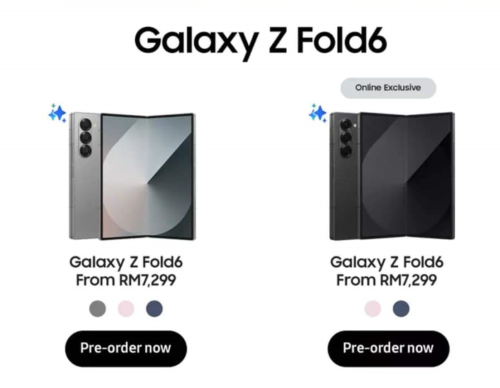Screen dimensions: 500x388
Task: Open right Galaxy Z Fold6 product name link
Action: point(387,262)
